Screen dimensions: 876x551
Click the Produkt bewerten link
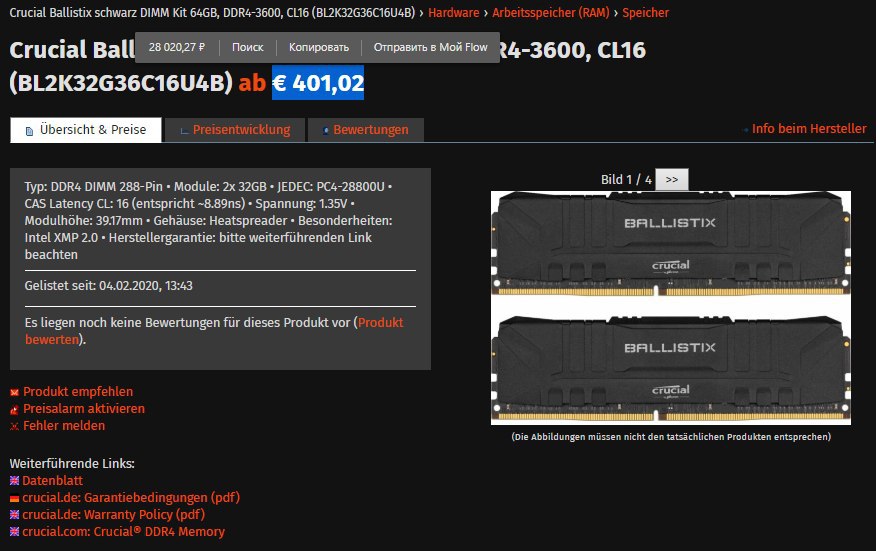[x=214, y=331]
